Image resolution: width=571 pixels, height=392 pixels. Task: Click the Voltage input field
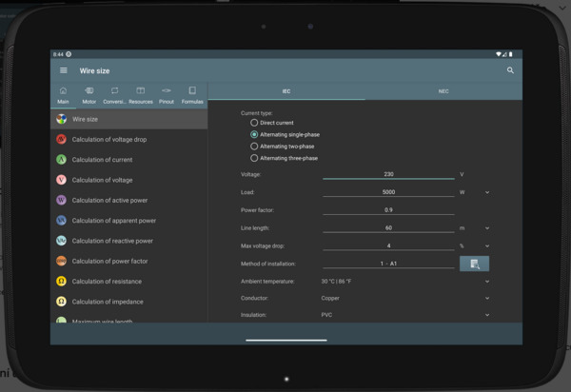click(x=388, y=174)
